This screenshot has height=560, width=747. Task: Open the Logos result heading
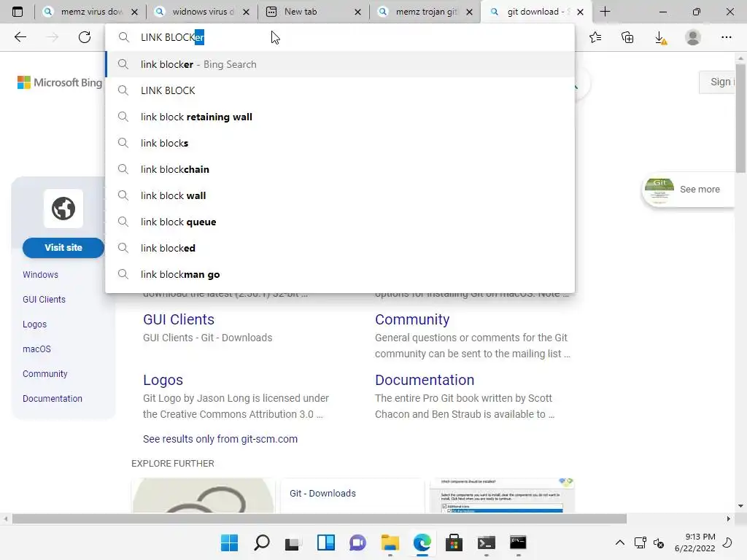coord(163,380)
